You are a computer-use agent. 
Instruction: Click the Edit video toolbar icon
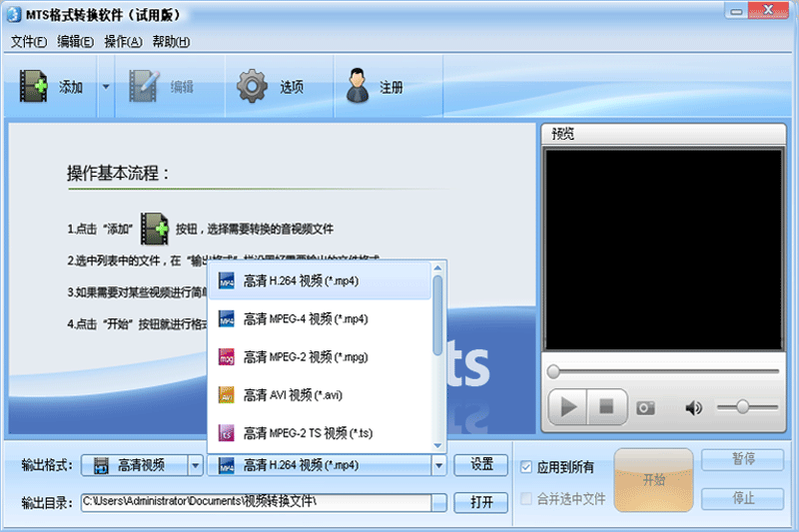pyautogui.click(x=143, y=86)
